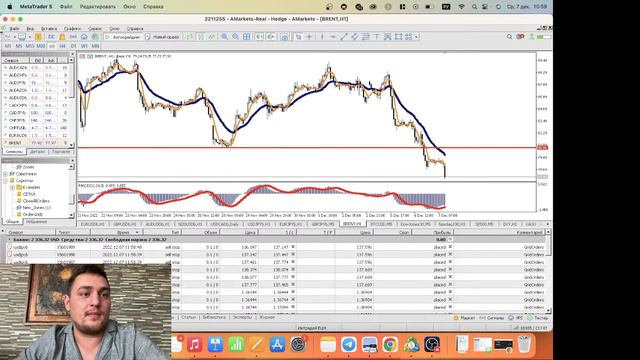Image resolution: width=640 pixels, height=360 pixels.
Task: Select the D1 timeframe button
Action: tap(73, 46)
